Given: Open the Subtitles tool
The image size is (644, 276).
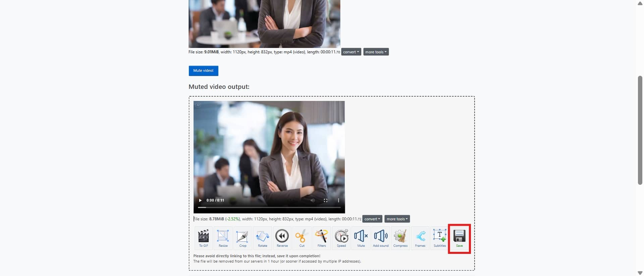Looking at the screenshot, I should click(440, 238).
